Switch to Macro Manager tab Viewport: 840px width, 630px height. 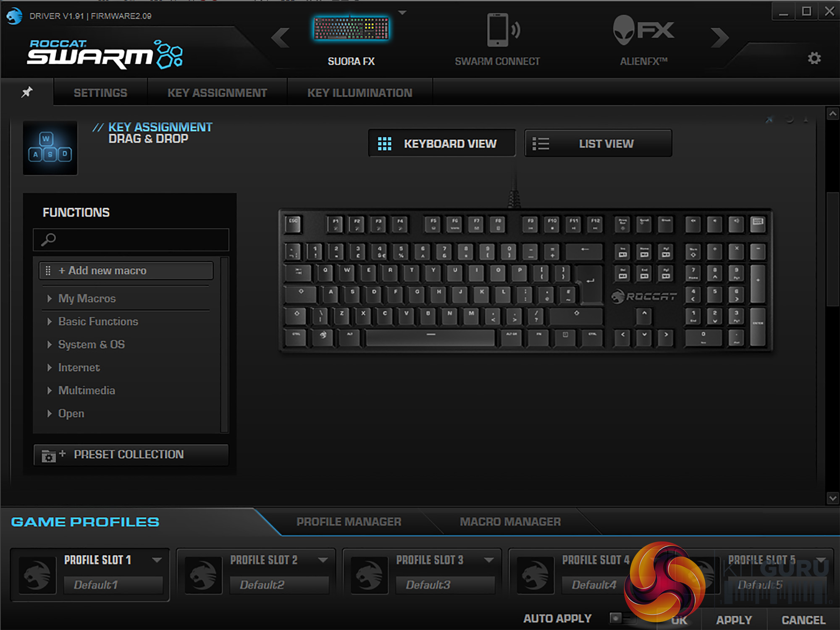pyautogui.click(x=510, y=522)
